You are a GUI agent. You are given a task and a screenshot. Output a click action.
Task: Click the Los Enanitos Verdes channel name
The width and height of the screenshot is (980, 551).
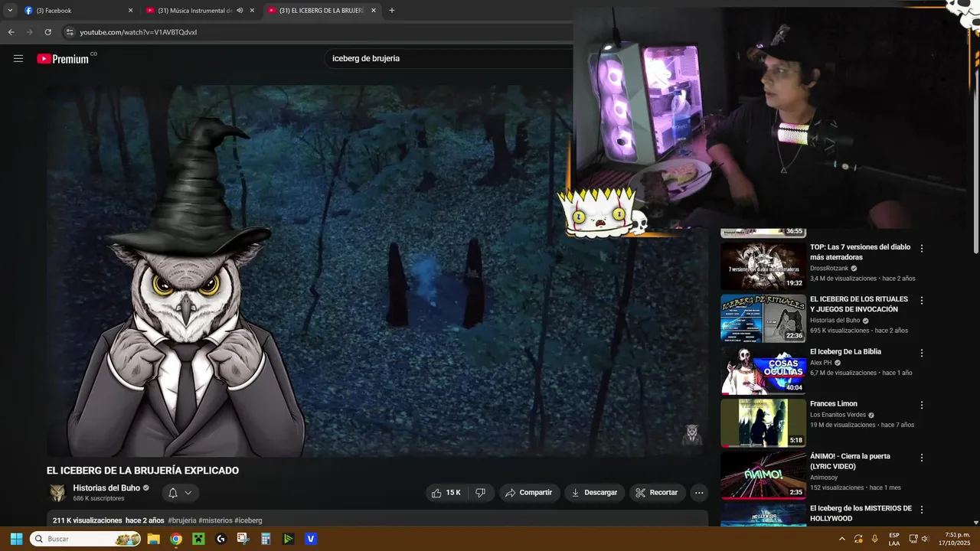click(x=838, y=415)
